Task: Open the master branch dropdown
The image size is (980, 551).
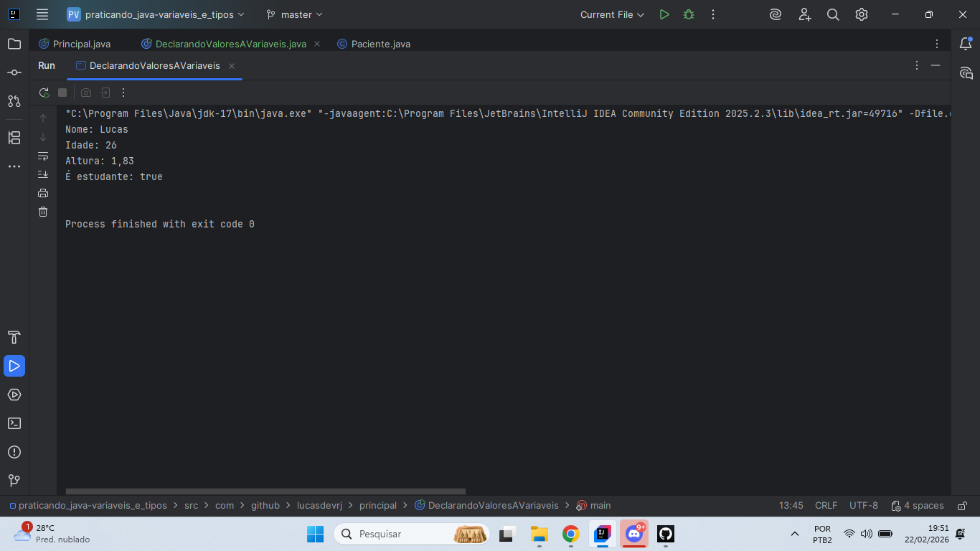Action: [x=294, y=14]
